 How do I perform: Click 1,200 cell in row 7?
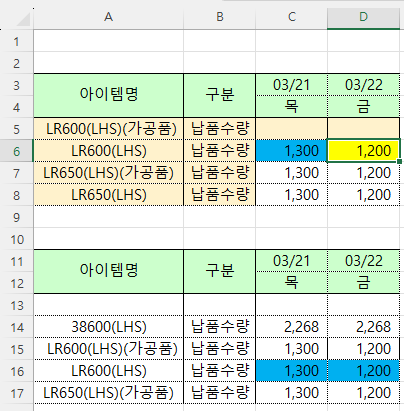pyautogui.click(x=364, y=173)
